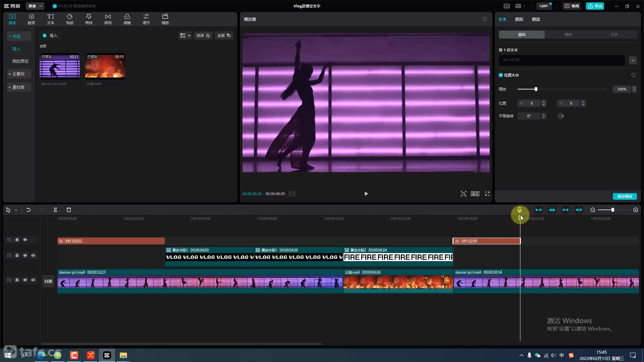Click the keyboard shortcuts icon in title bar

(x=507, y=6)
